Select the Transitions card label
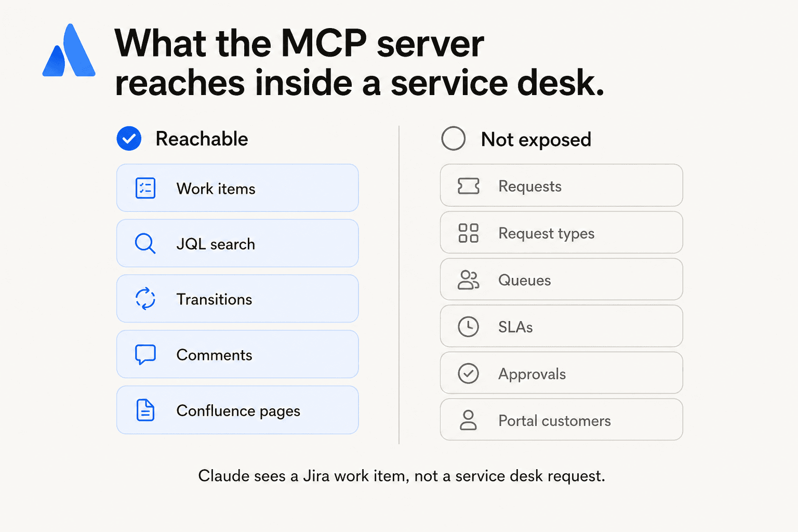The image size is (798, 532). (214, 299)
